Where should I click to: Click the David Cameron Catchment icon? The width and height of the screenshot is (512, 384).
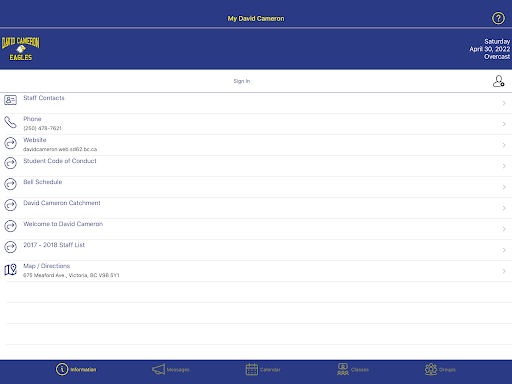pyautogui.click(x=10, y=205)
